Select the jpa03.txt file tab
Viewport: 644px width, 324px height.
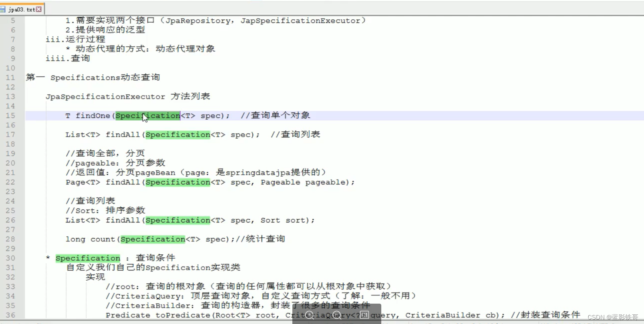pos(22,9)
